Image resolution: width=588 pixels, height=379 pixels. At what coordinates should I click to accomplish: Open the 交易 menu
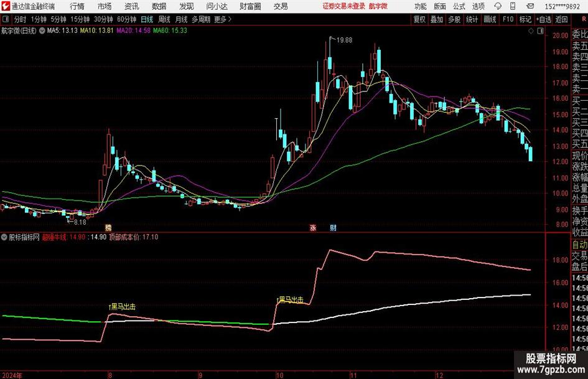(281, 6)
